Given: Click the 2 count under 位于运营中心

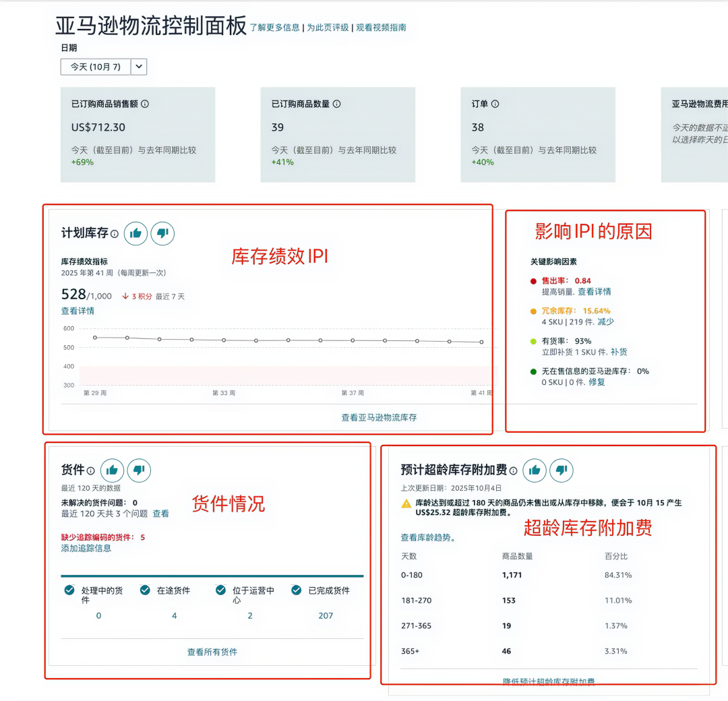Looking at the screenshot, I should coord(250,615).
